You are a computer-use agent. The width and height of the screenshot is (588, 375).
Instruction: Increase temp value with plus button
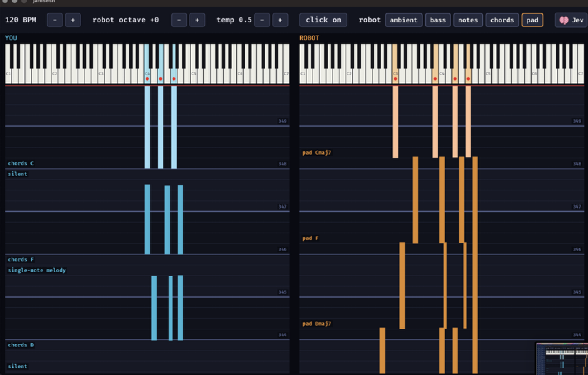click(x=280, y=20)
